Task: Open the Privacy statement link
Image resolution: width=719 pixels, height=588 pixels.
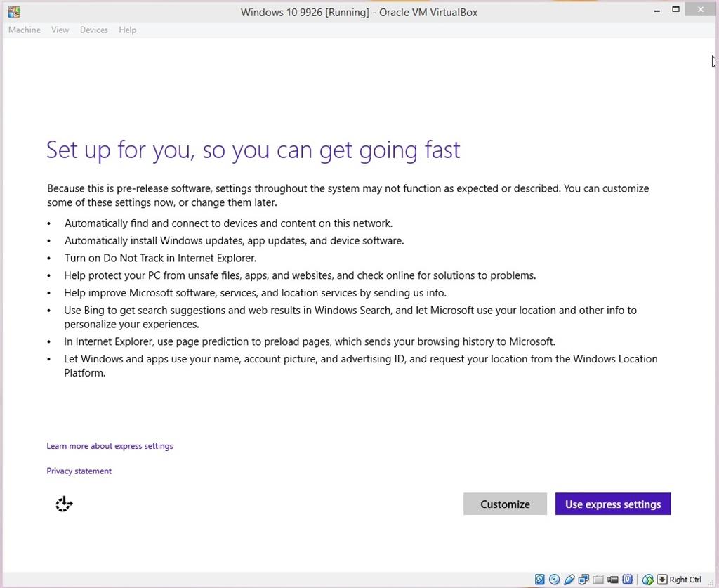Action: click(79, 471)
